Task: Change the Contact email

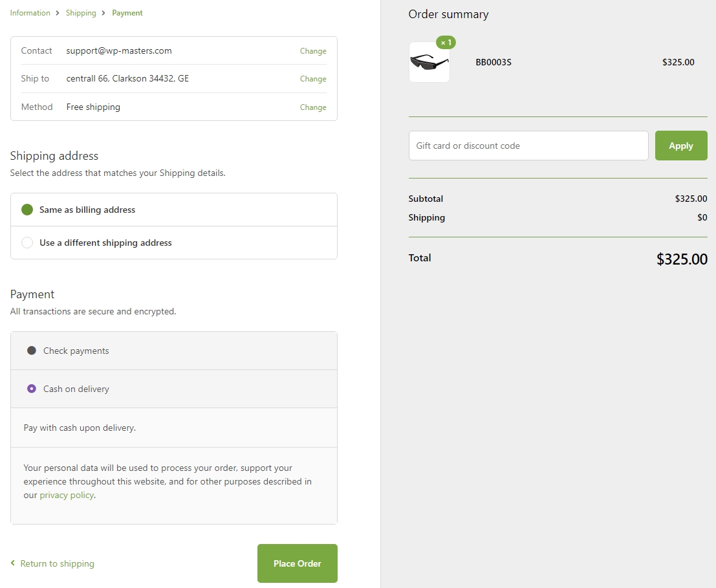Action: pos(313,50)
